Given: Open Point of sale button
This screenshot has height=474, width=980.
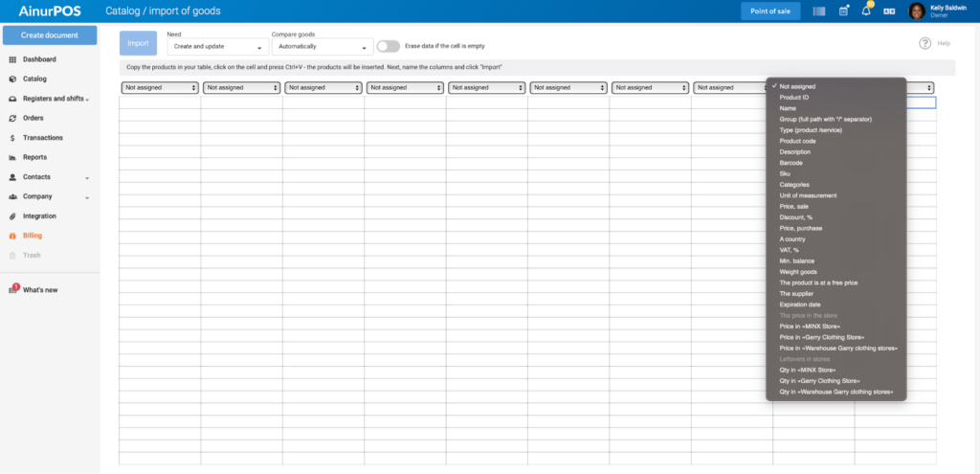Looking at the screenshot, I should click(770, 11).
